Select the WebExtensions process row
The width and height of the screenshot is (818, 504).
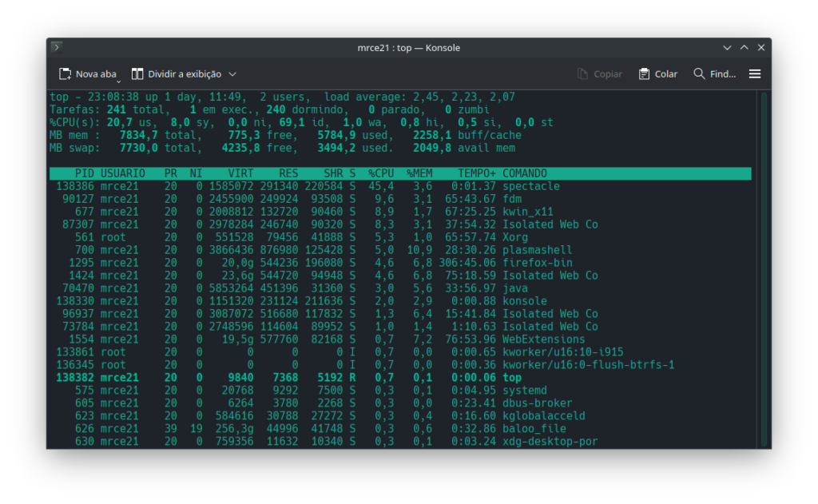(x=400, y=339)
